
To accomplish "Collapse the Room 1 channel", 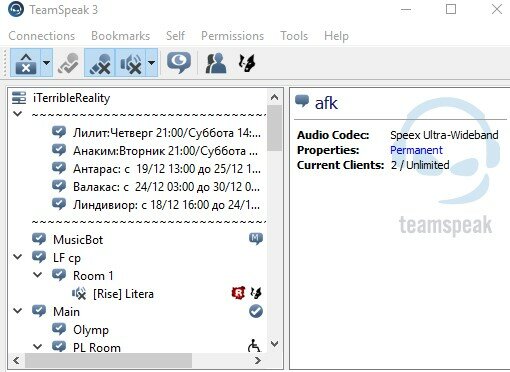I will pos(38,275).
